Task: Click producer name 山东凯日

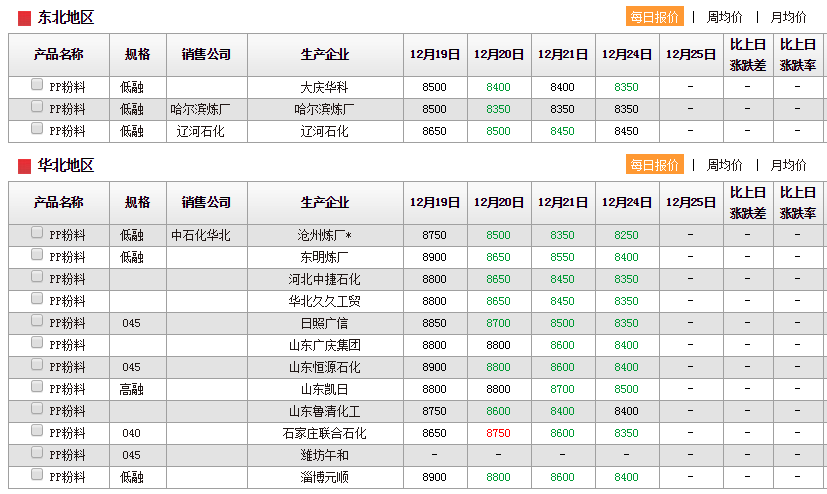Action: 324,389
